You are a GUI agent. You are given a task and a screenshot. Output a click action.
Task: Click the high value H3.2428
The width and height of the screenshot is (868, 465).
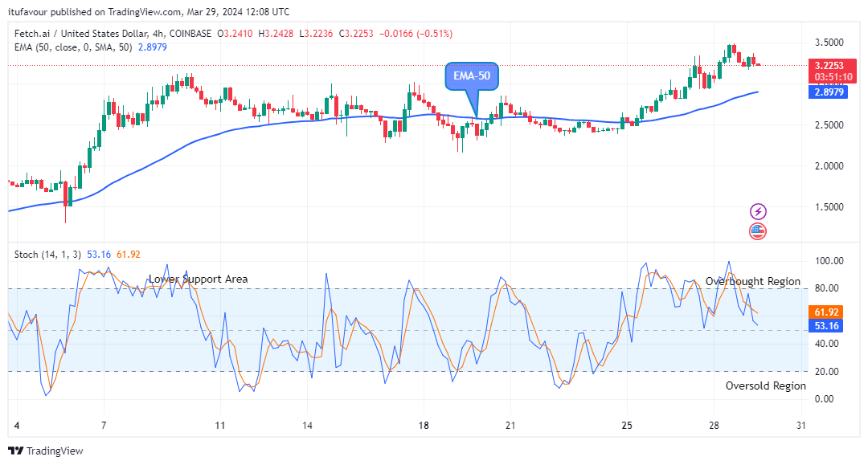tap(276, 34)
